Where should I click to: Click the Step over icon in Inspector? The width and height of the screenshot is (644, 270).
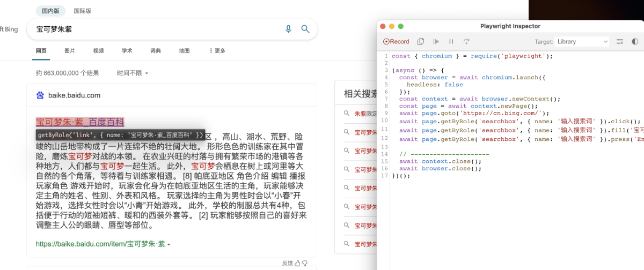click(x=466, y=41)
